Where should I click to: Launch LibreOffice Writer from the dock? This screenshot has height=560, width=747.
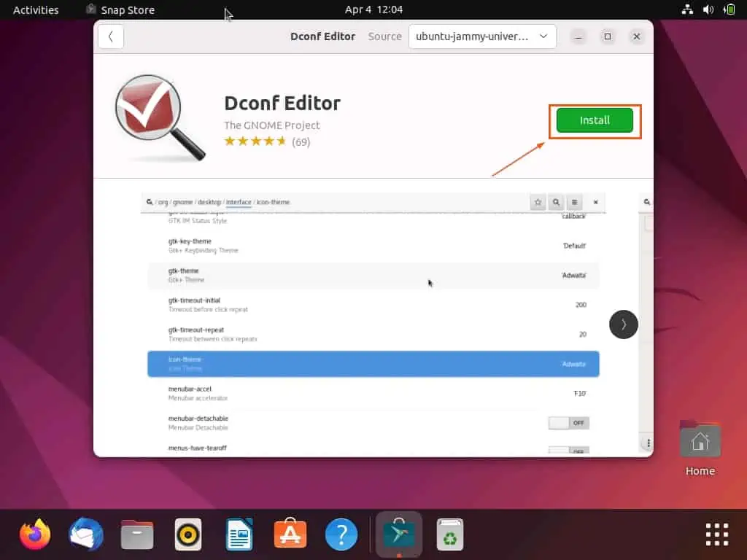pyautogui.click(x=239, y=534)
